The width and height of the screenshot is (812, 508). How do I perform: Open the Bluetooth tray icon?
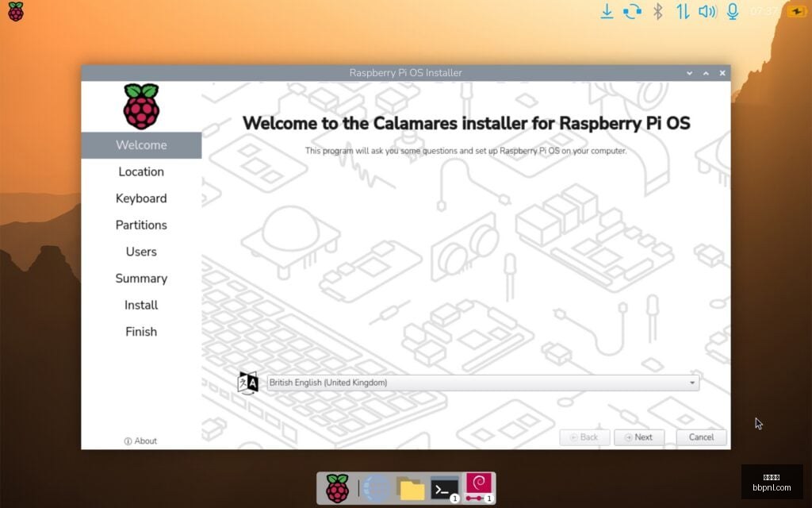pyautogui.click(x=657, y=11)
